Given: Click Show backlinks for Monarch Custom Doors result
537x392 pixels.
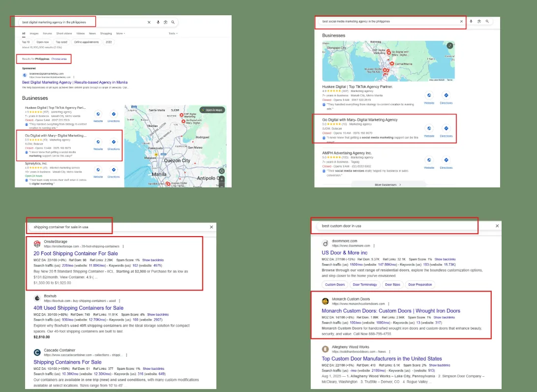Looking at the screenshot, I should coord(444,317).
